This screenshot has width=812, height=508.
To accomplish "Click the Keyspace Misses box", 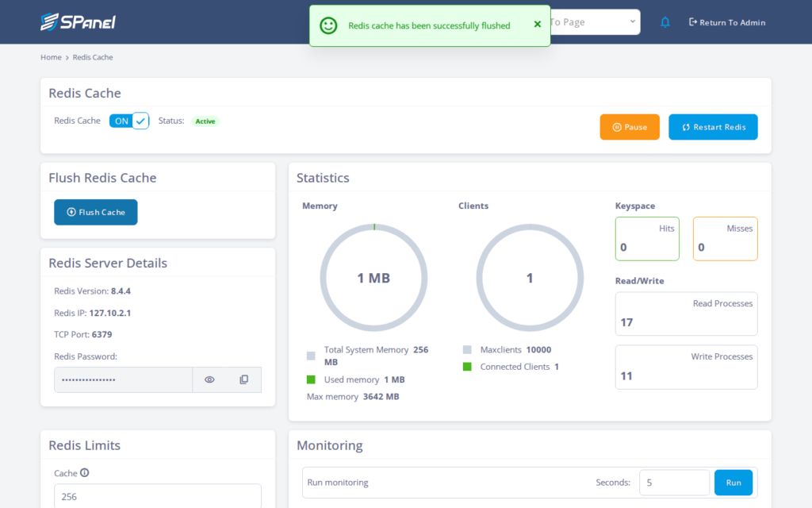I will click(x=725, y=238).
